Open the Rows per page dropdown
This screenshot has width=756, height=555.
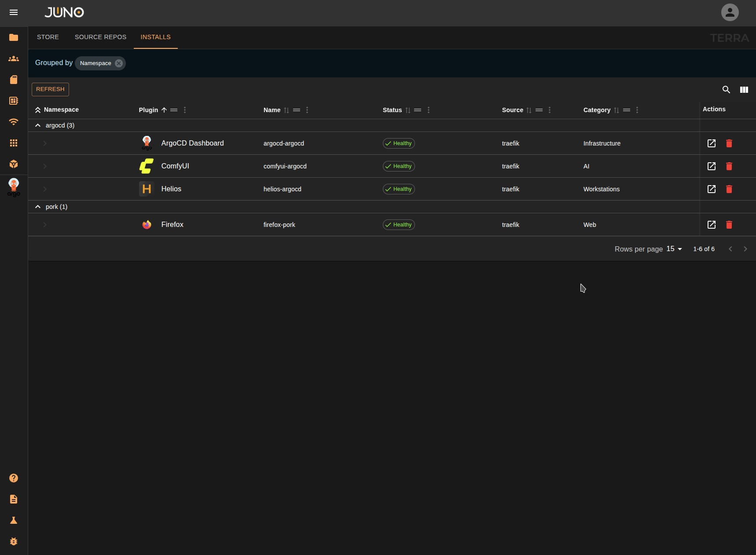pos(674,249)
